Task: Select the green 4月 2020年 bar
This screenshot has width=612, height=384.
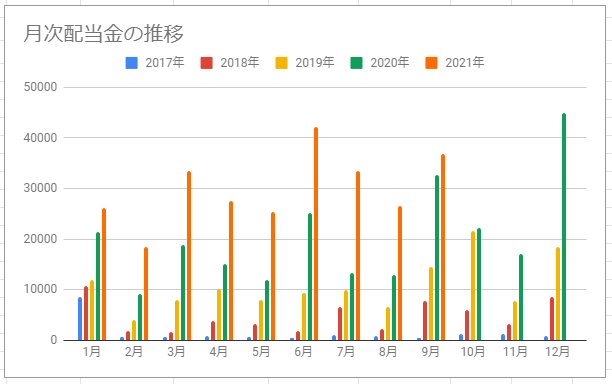Action: (x=225, y=302)
